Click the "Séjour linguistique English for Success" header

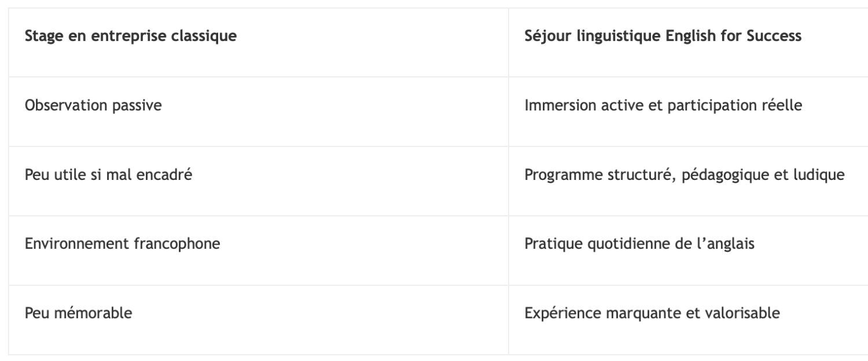663,36
